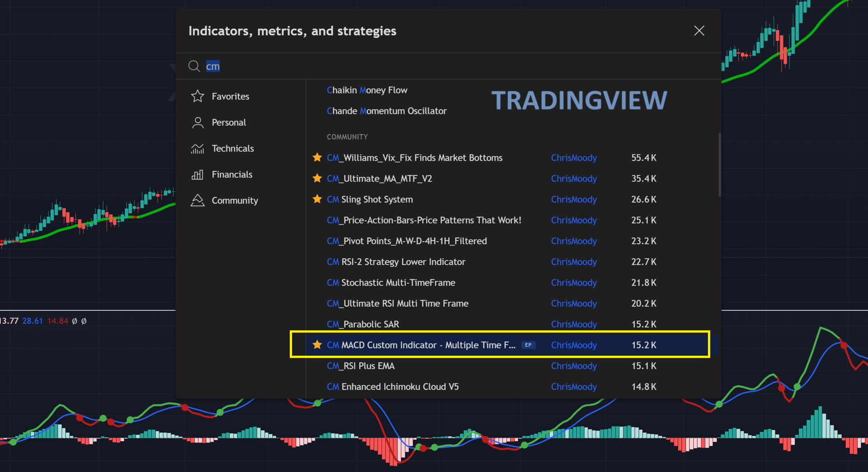
Task: Add CM_Ultimate_MA_MTF_V2 indicator
Action: pyautogui.click(x=379, y=179)
